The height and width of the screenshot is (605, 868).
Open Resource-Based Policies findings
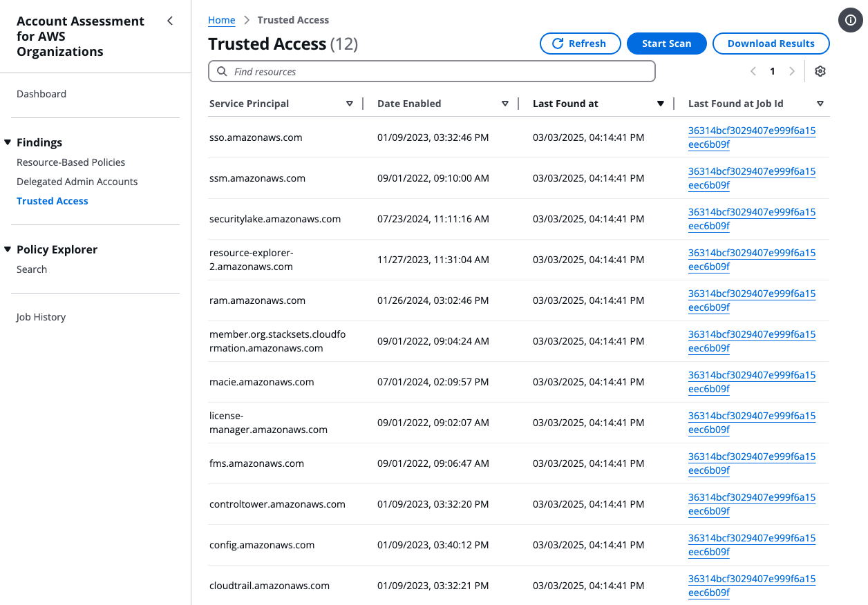[71, 162]
